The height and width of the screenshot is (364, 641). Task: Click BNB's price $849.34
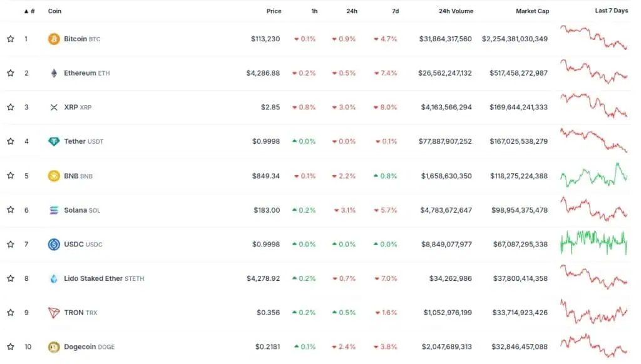click(265, 176)
